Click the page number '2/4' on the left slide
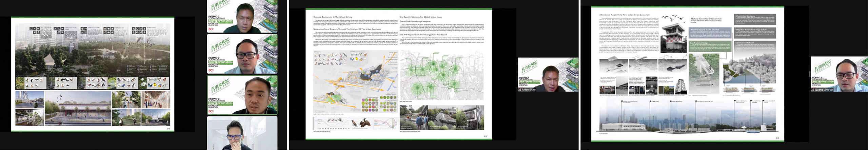 [x=169, y=129]
